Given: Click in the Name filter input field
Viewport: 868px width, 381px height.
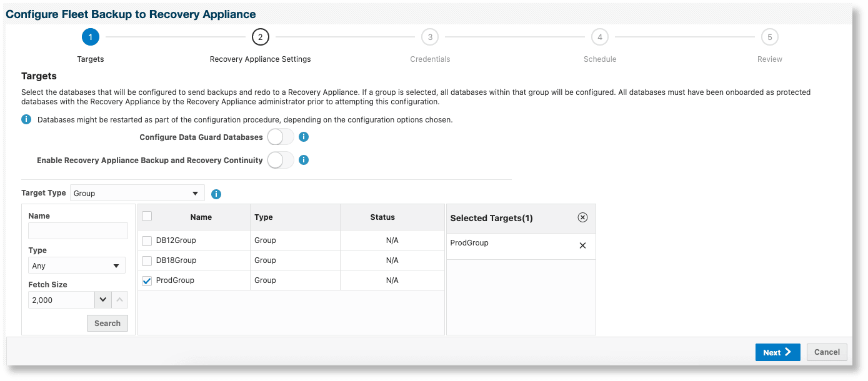Looking at the screenshot, I should (x=78, y=231).
